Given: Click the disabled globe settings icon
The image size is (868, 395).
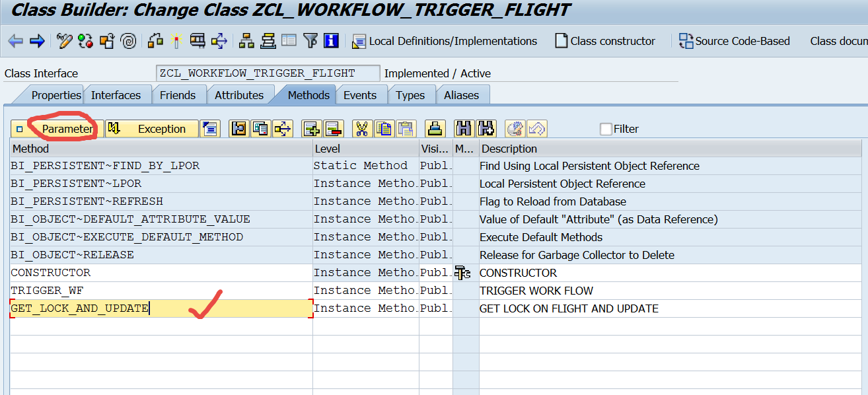Looking at the screenshot, I should tap(515, 129).
